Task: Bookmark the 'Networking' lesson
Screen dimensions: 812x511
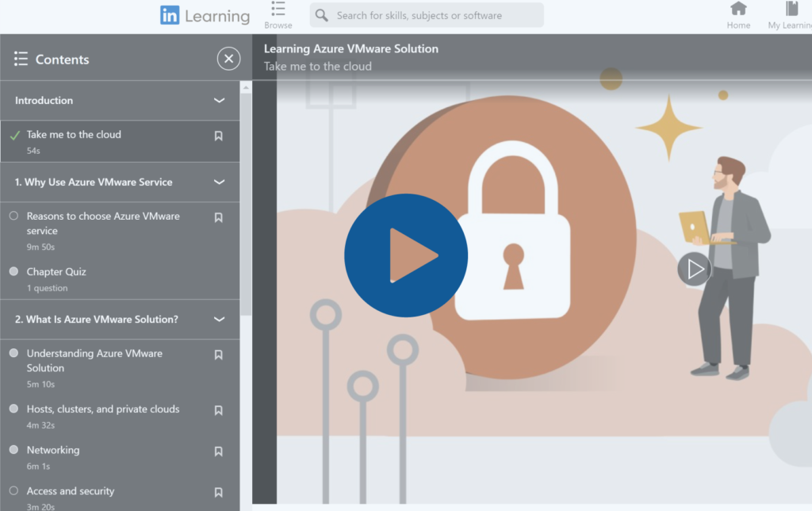Action: 219,451
